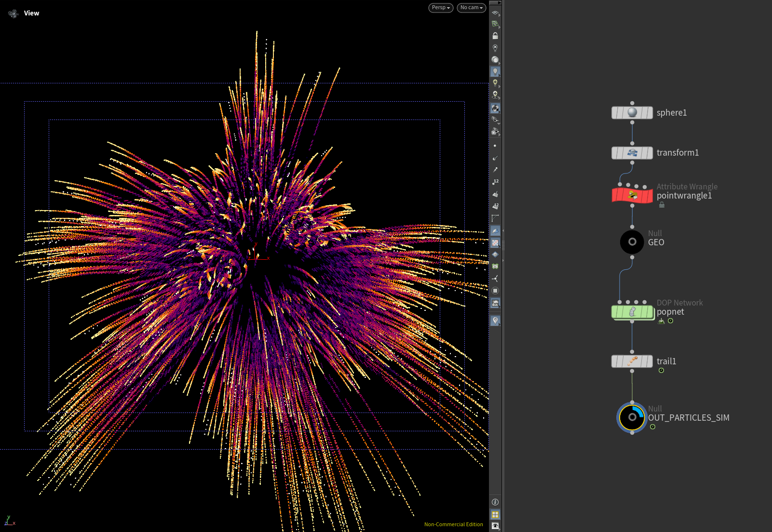The width and height of the screenshot is (772, 532).
Task: Toggle the checkered background display option
Action: 495,243
